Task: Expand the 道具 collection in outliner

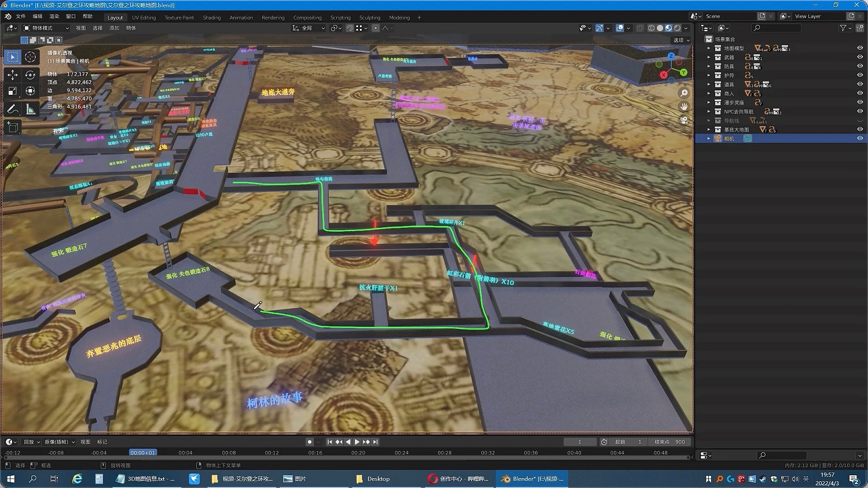Action: point(709,84)
